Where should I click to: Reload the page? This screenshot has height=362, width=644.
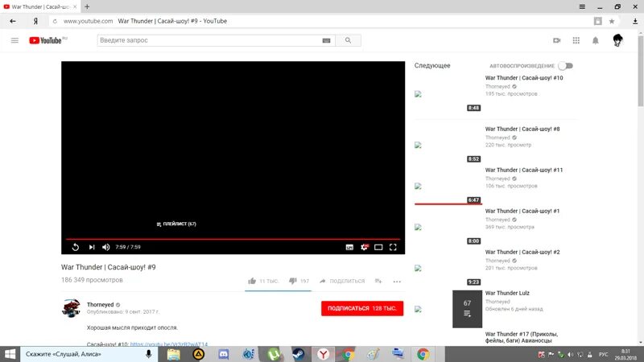click(x=55, y=21)
